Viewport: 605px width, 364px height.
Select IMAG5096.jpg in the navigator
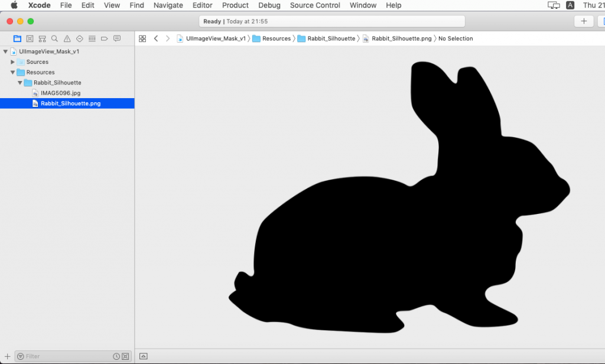pos(60,93)
